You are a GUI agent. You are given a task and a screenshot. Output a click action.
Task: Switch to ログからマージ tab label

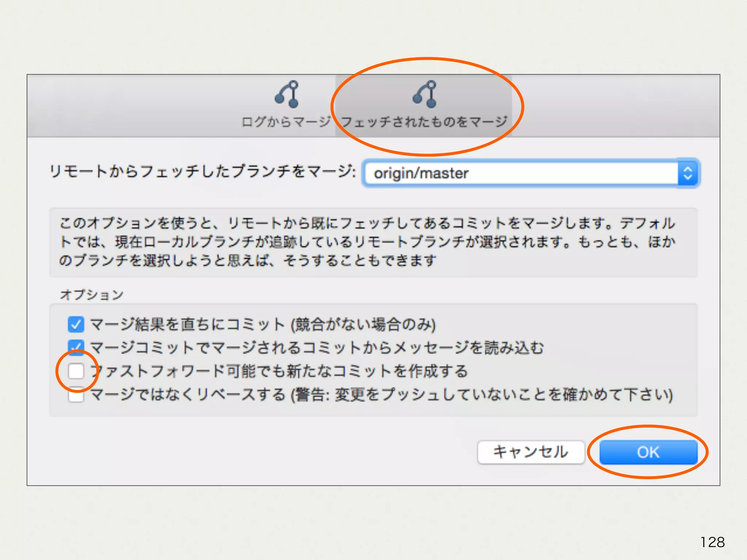point(286,122)
